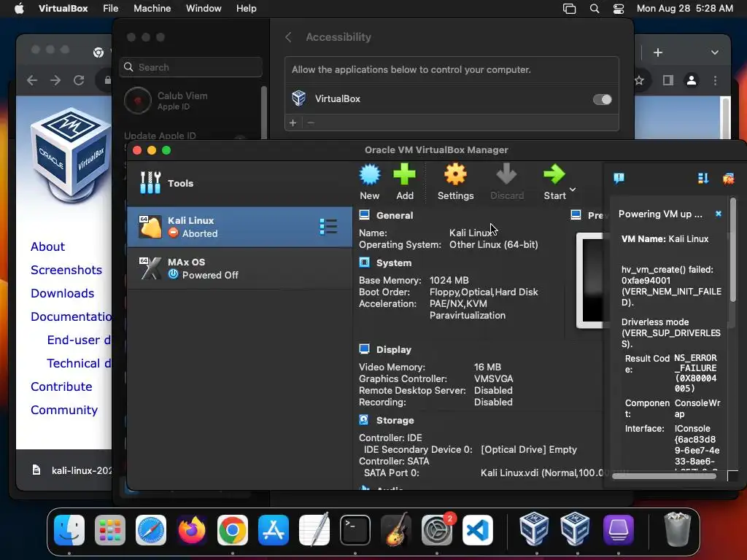The image size is (747, 560).
Task: Click the Oracle VirtualBox cube logo
Action: (71, 157)
